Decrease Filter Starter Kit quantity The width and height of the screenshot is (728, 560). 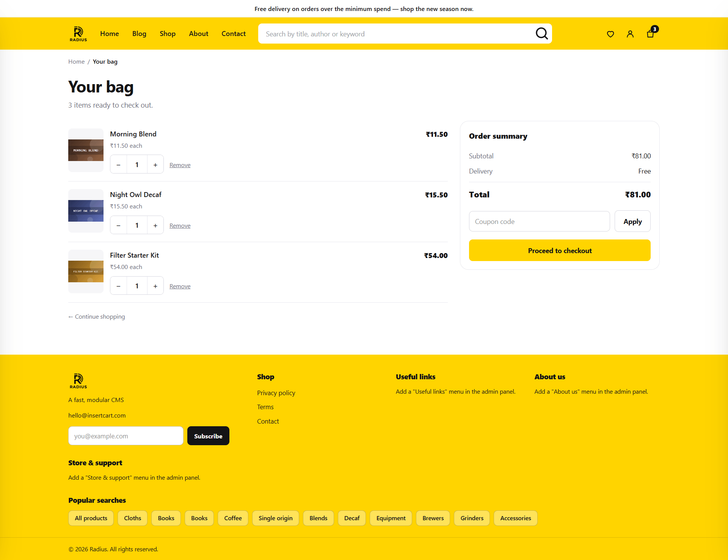119,286
